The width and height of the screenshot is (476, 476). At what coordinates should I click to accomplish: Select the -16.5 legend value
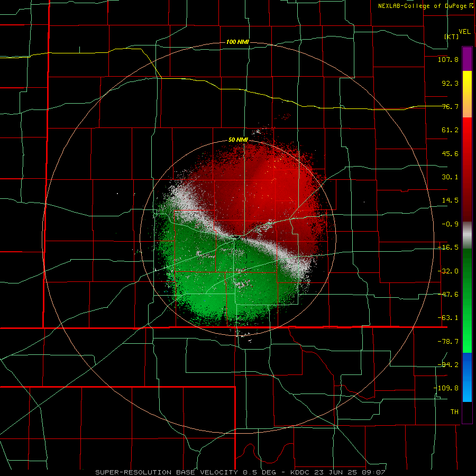pos(448,248)
